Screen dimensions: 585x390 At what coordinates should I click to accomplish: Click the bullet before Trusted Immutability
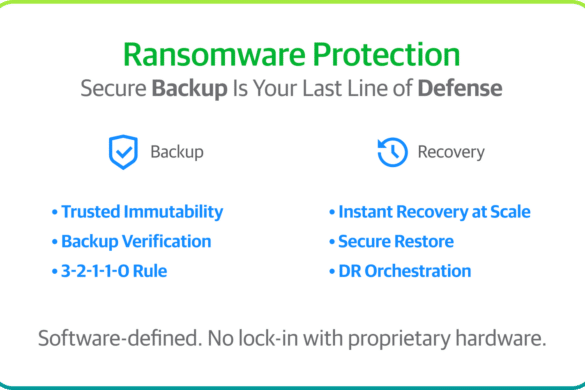(54, 212)
